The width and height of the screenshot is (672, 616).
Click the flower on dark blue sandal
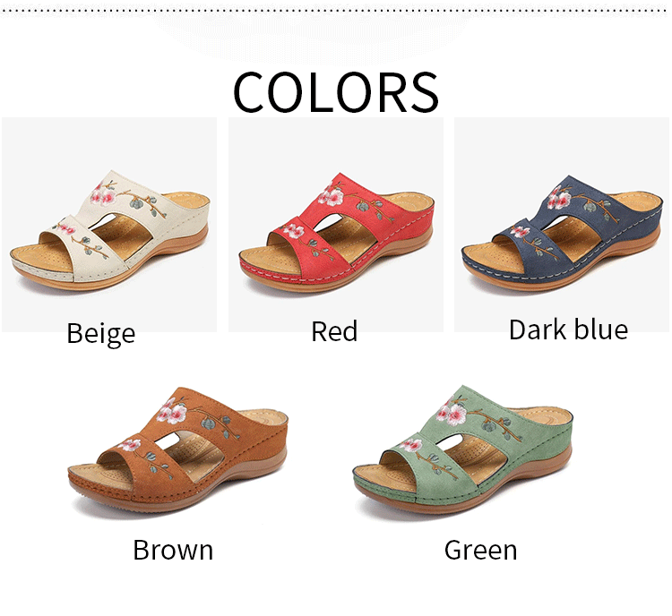[559, 199]
